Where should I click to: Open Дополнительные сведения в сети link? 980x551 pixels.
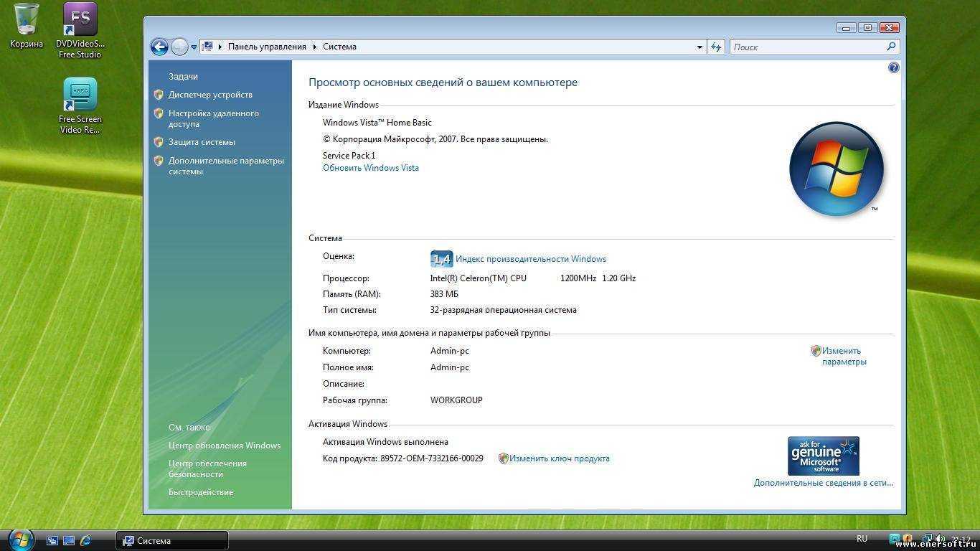[x=824, y=483]
